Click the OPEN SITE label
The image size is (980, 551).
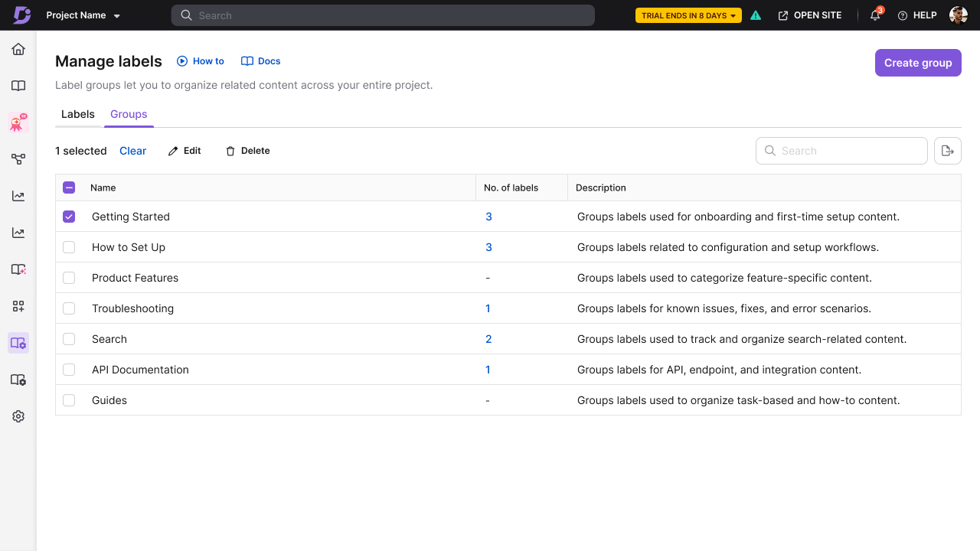818,15
